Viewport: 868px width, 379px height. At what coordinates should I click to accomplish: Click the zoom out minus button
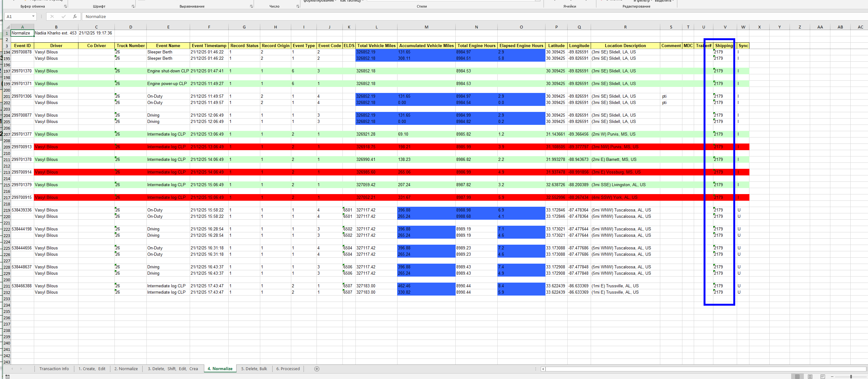point(832,376)
